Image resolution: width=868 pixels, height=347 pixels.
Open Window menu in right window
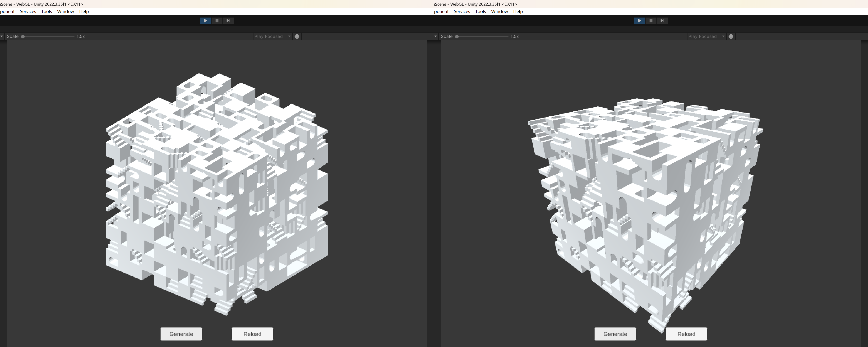click(499, 11)
